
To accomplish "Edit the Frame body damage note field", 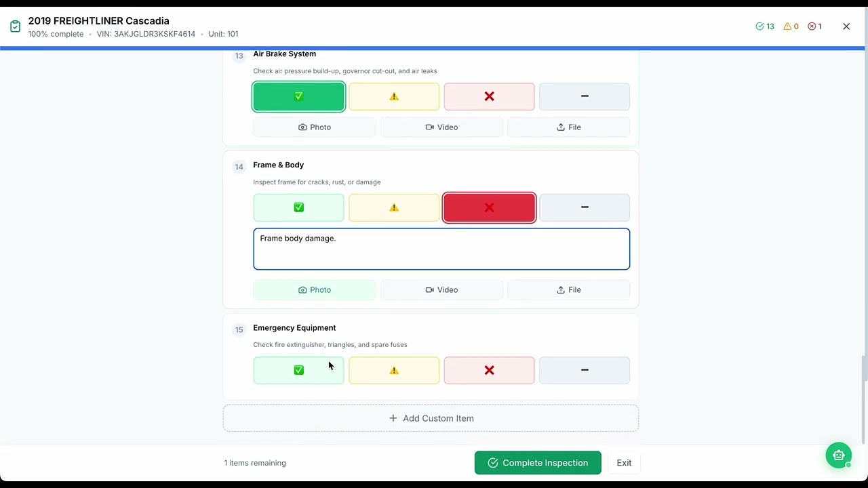I will coord(441,249).
